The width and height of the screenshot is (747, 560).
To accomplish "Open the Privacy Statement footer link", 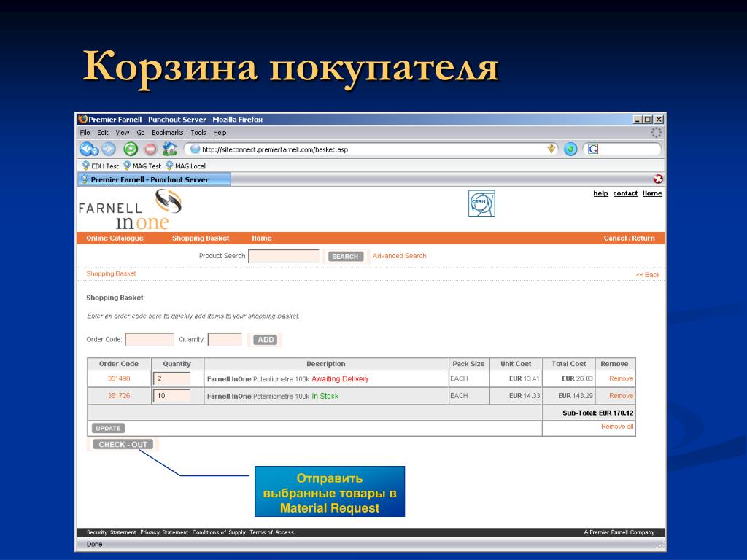I will tap(164, 532).
